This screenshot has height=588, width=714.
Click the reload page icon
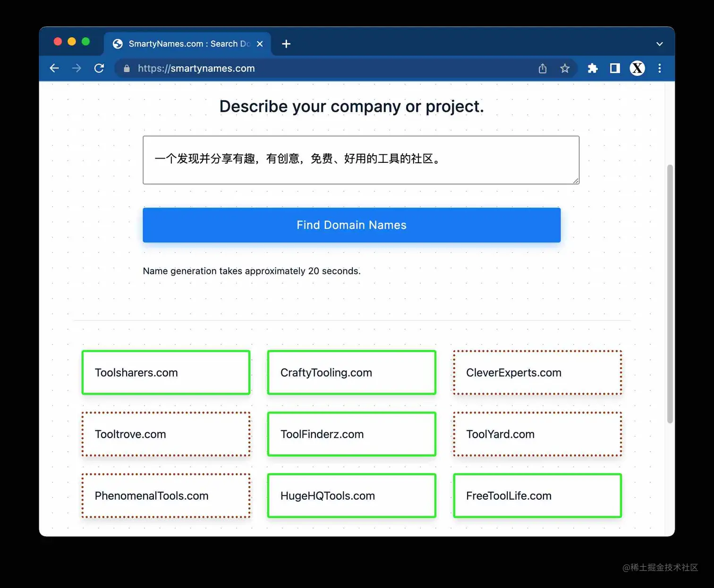[x=99, y=68]
